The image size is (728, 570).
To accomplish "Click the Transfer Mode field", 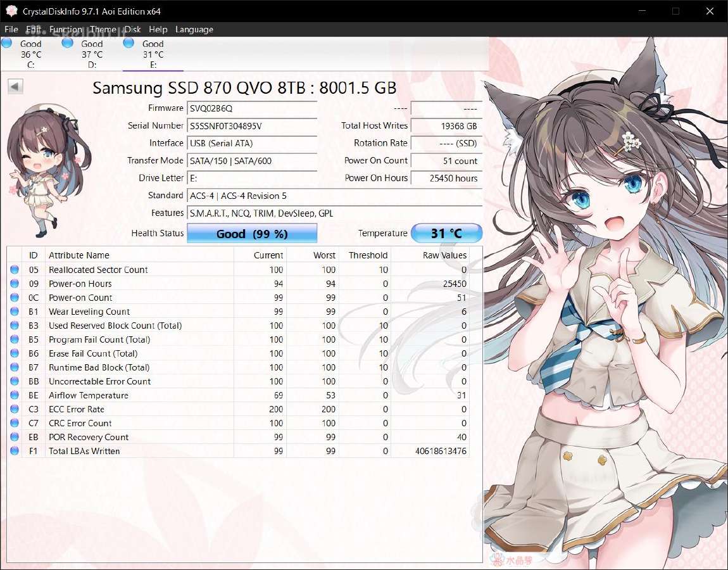I will coord(252,161).
